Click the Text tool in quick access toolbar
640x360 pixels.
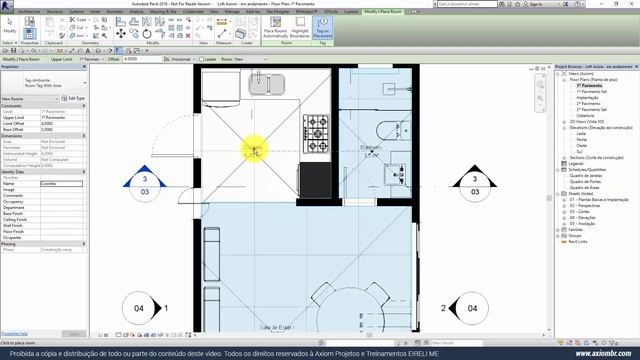coord(88,51)
